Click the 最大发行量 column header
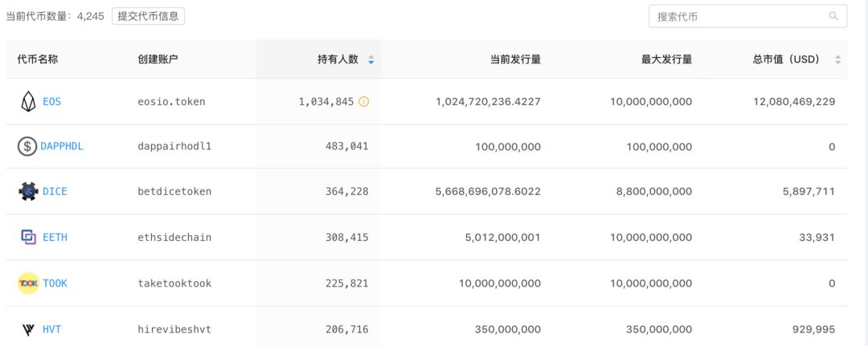868x346 pixels. click(666, 59)
